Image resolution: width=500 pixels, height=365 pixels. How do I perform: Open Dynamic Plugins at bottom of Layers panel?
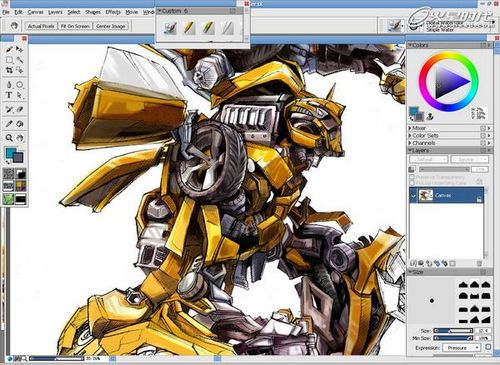(x=421, y=263)
